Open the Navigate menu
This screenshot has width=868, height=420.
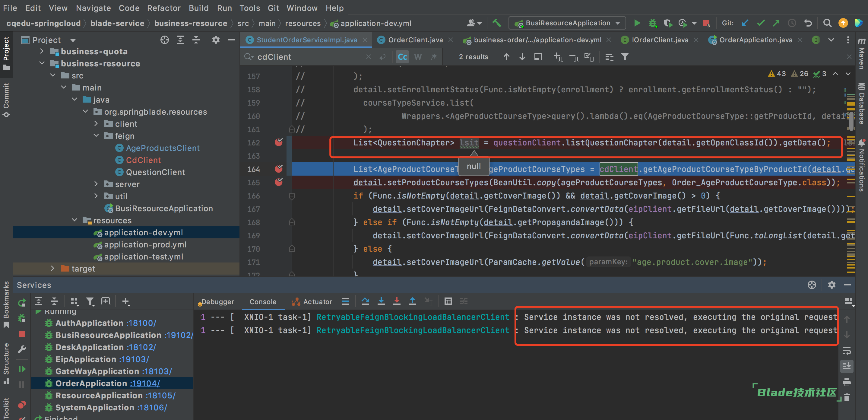click(93, 8)
